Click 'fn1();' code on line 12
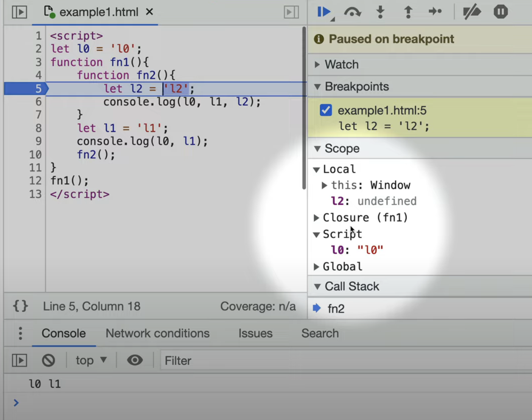 [70, 181]
